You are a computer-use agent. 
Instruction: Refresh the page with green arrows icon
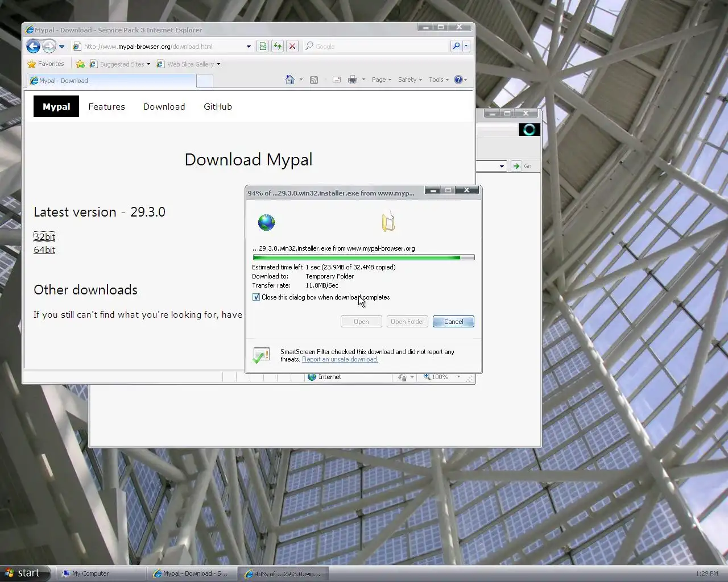[278, 47]
